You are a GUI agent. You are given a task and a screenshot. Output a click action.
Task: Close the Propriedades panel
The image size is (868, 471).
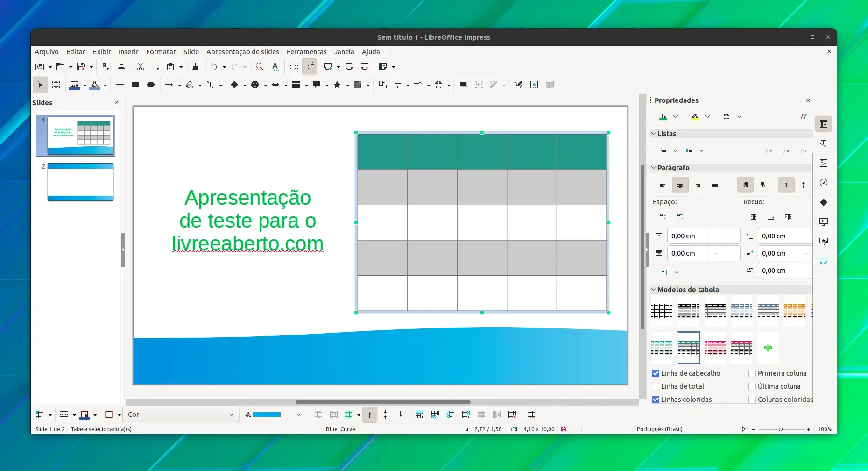808,100
